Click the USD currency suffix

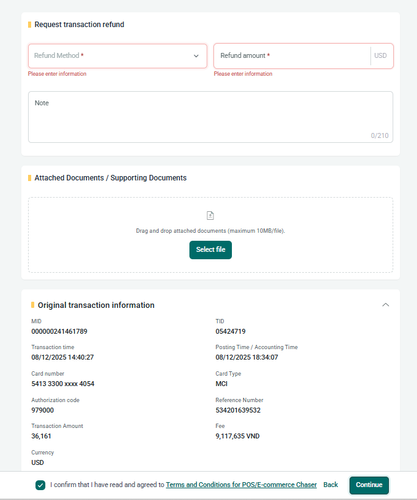pyautogui.click(x=380, y=56)
